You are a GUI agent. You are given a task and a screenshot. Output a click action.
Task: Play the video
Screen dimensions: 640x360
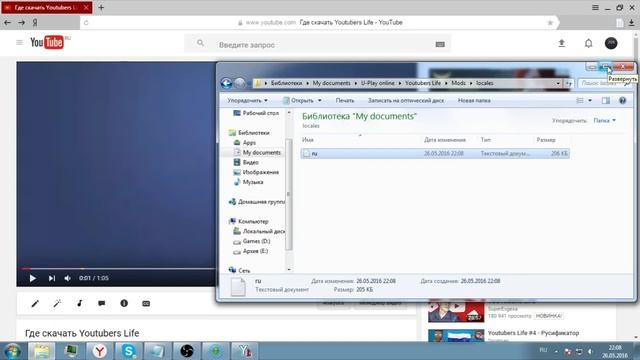[33, 278]
